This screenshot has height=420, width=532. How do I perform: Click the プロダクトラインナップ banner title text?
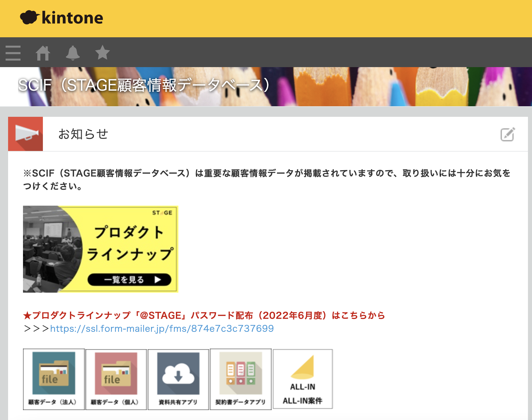point(130,243)
